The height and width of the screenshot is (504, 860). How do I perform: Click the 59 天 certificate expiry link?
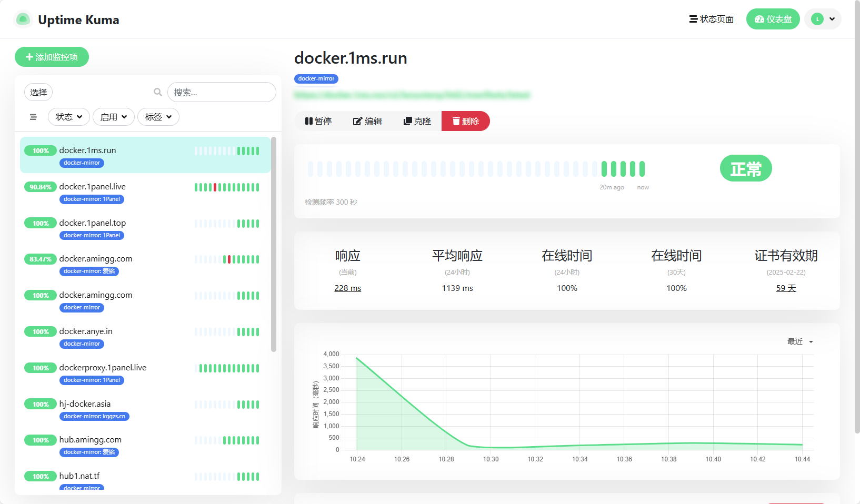click(786, 288)
